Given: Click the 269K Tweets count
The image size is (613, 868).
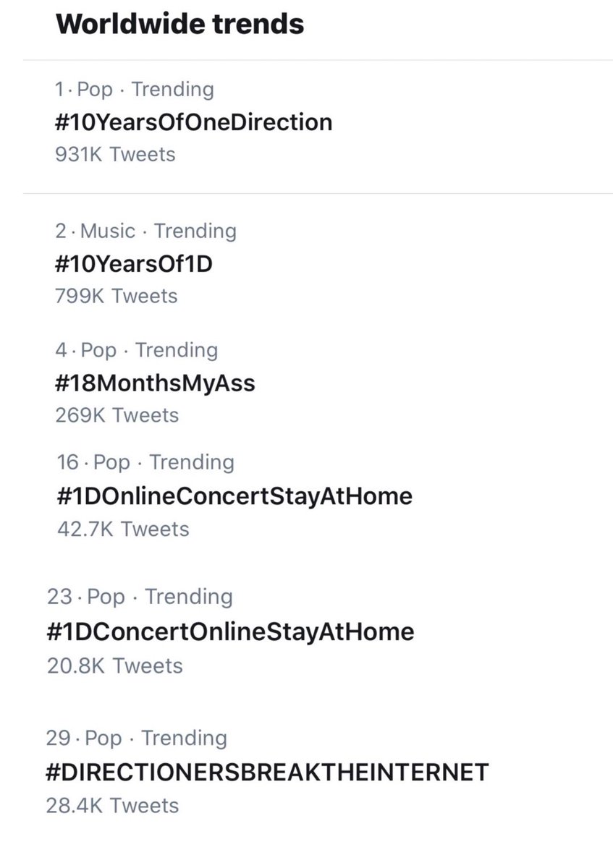Looking at the screenshot, I should click(x=117, y=415).
